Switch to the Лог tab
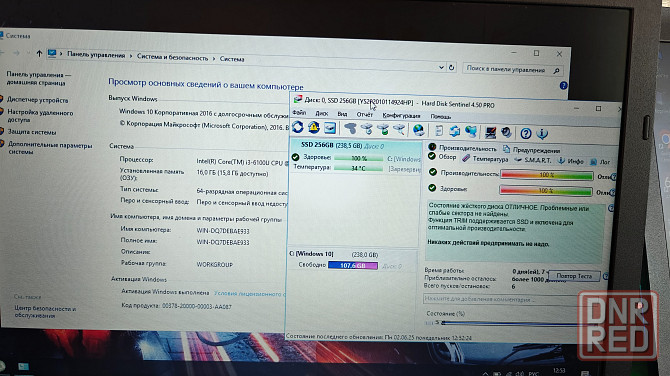 (x=600, y=162)
